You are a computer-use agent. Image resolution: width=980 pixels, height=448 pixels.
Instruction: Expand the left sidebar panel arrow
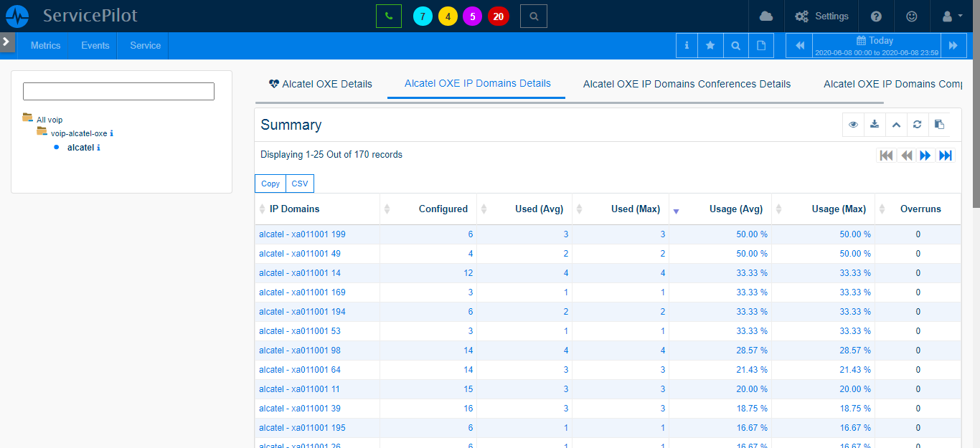click(6, 42)
